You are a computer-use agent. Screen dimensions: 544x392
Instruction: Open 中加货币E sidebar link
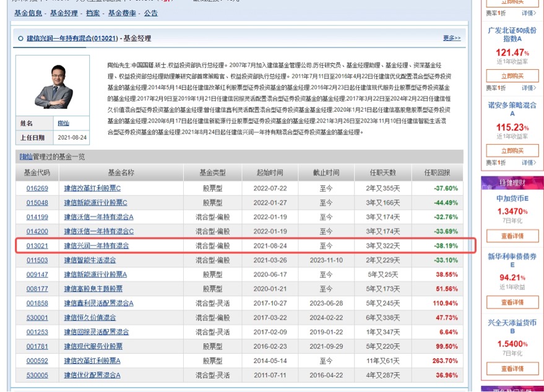[512, 198]
